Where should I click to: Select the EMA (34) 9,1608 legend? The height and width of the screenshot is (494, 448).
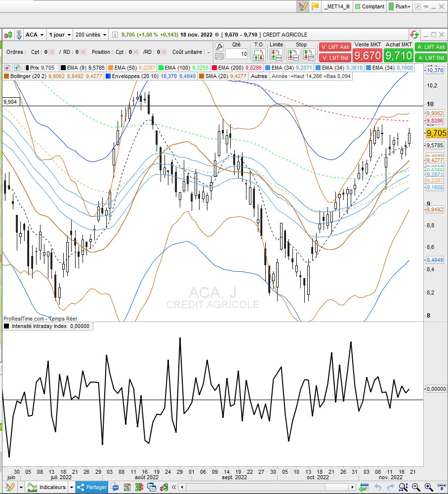coord(389,68)
